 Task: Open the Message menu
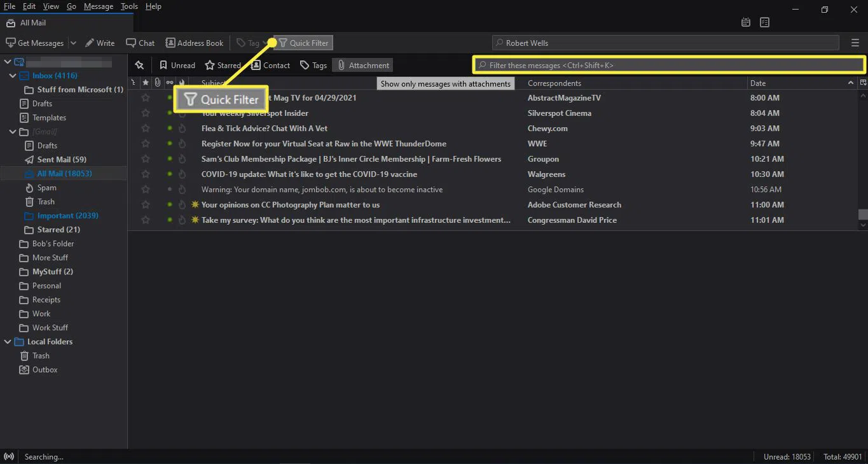point(98,6)
